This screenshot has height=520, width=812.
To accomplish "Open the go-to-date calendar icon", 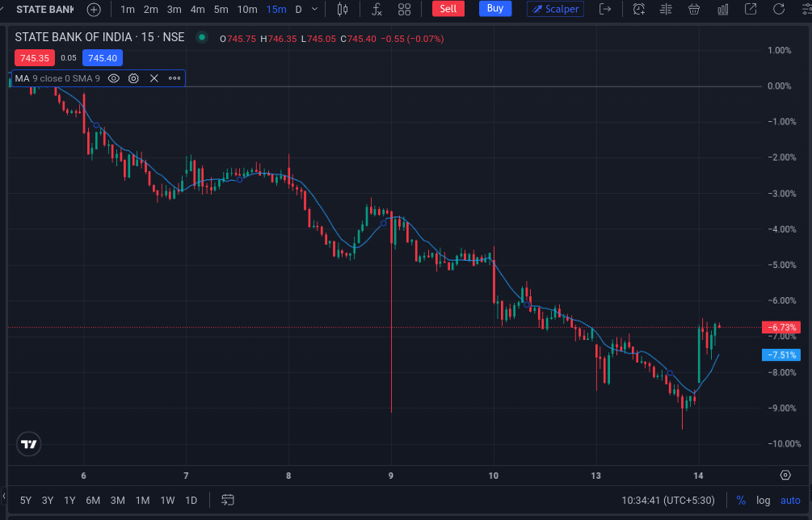I will tap(228, 500).
